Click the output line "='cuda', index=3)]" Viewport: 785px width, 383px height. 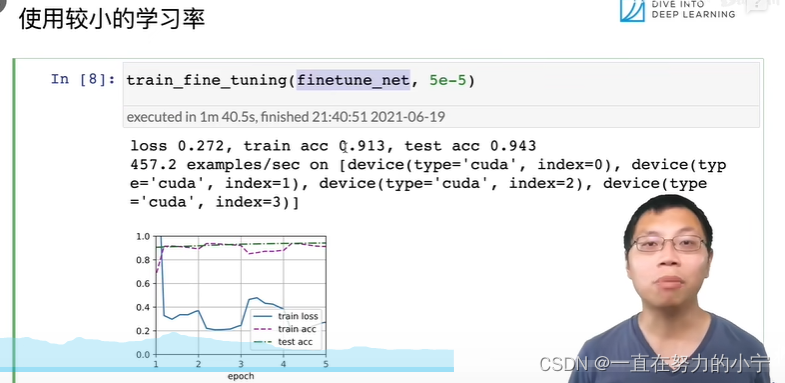point(215,203)
